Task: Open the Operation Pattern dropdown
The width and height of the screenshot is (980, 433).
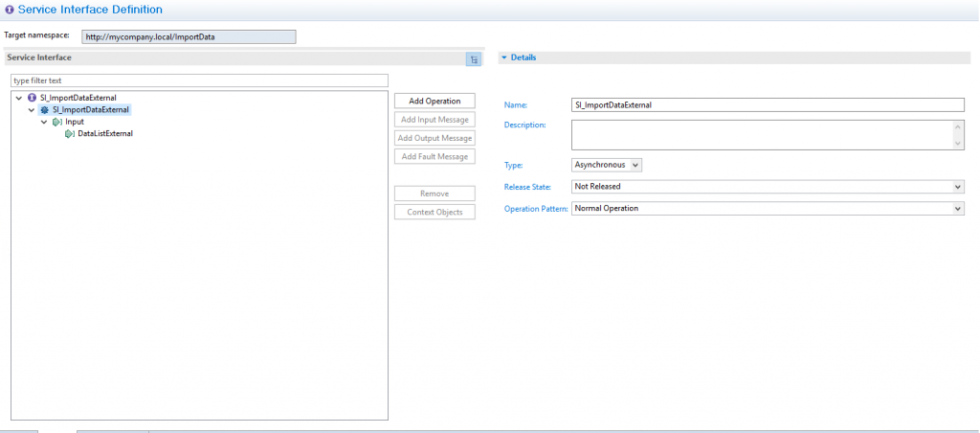Action: click(x=768, y=209)
